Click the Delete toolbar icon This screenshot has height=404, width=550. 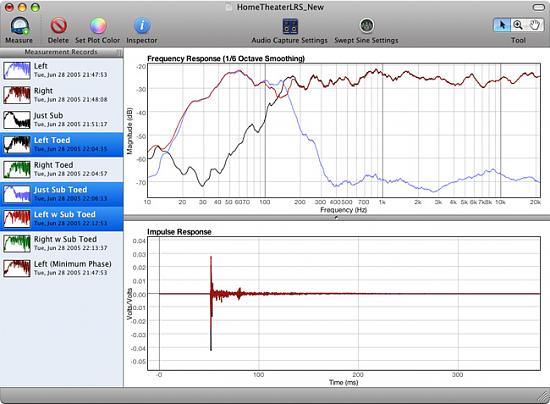pos(59,26)
